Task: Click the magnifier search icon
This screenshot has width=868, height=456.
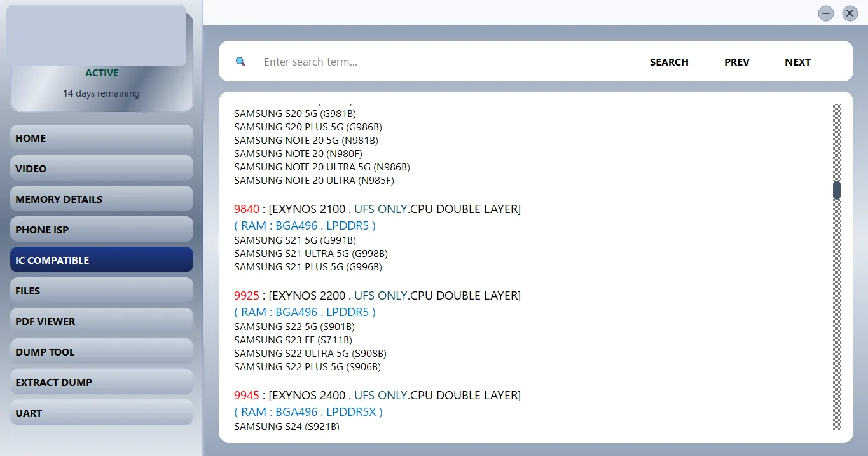Action: 240,62
